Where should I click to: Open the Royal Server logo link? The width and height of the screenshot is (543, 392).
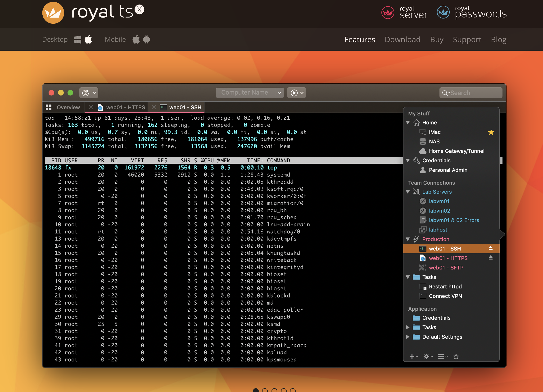click(x=404, y=13)
